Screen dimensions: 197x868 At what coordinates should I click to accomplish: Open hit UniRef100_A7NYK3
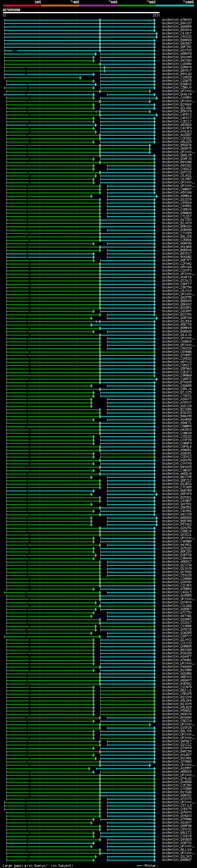click(177, 20)
